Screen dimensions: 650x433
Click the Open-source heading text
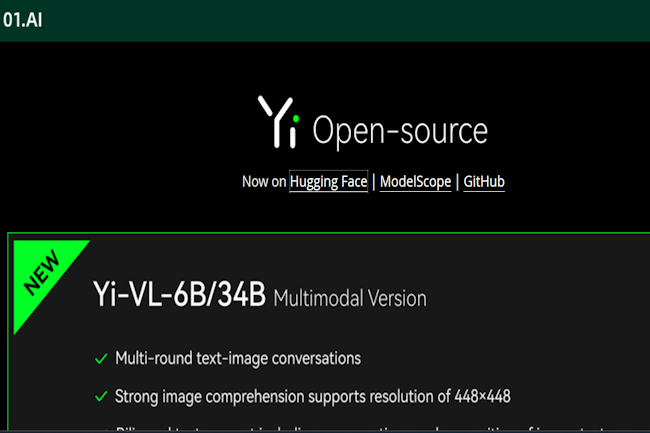[400, 130]
